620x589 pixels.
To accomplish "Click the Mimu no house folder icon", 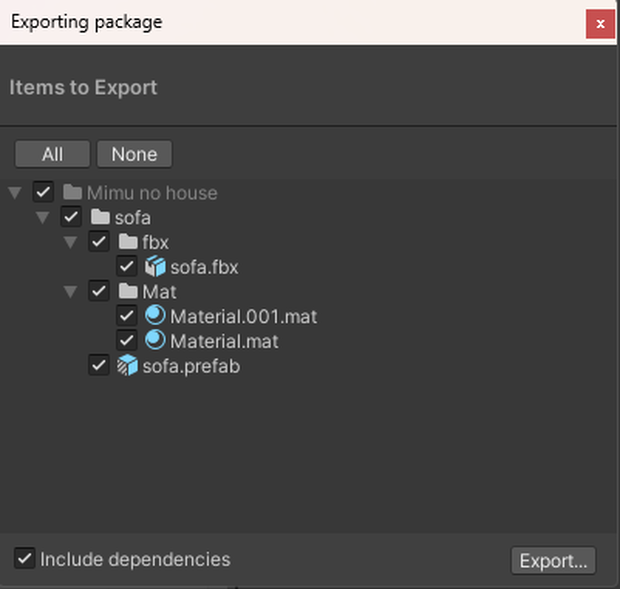I will tap(72, 192).
